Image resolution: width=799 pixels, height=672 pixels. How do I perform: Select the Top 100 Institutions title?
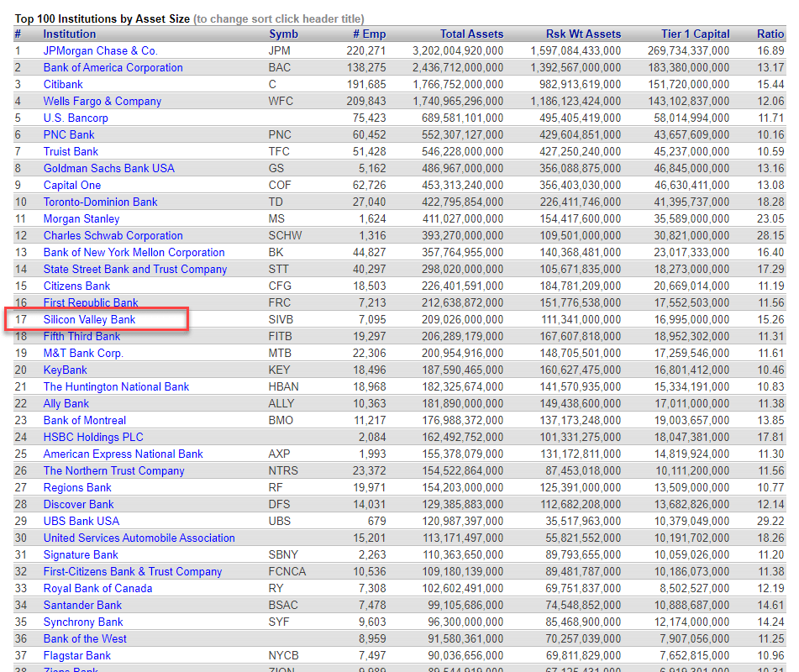tap(103, 18)
